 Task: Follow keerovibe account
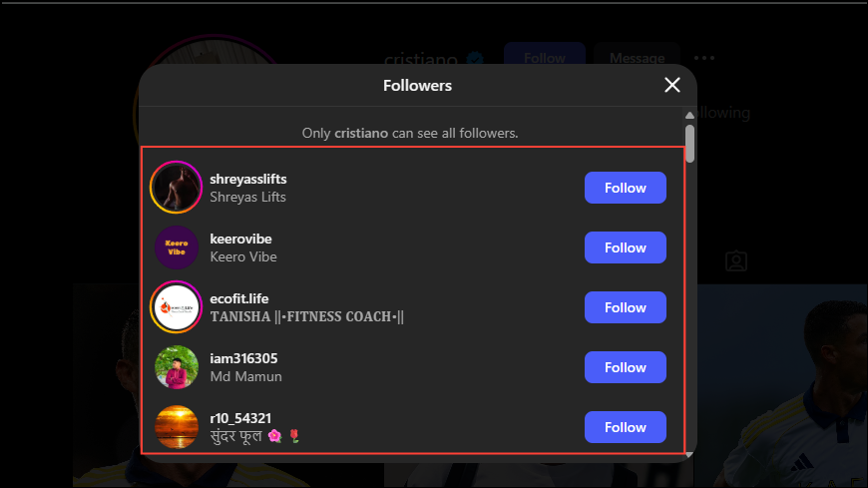(625, 247)
